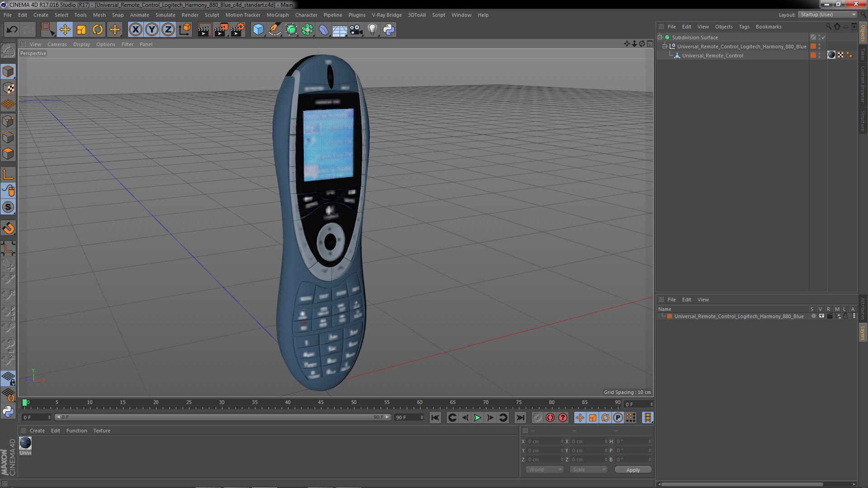The width and height of the screenshot is (868, 488).
Task: Collapse the Subdivision Surface tree node
Action: click(660, 38)
